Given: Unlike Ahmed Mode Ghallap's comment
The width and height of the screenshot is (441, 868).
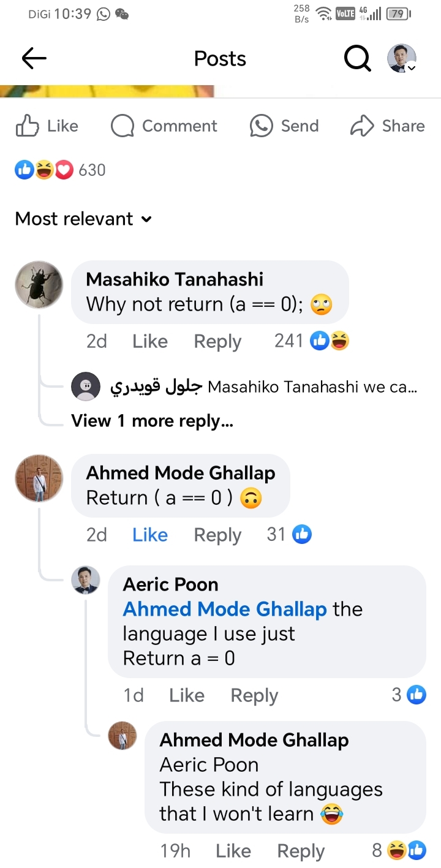Looking at the screenshot, I should pyautogui.click(x=149, y=534).
